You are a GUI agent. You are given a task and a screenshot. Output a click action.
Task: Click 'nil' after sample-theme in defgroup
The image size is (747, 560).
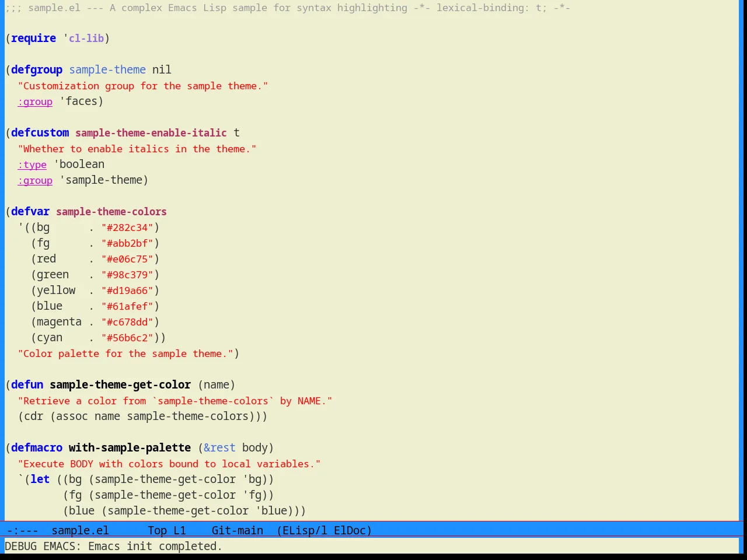point(162,70)
